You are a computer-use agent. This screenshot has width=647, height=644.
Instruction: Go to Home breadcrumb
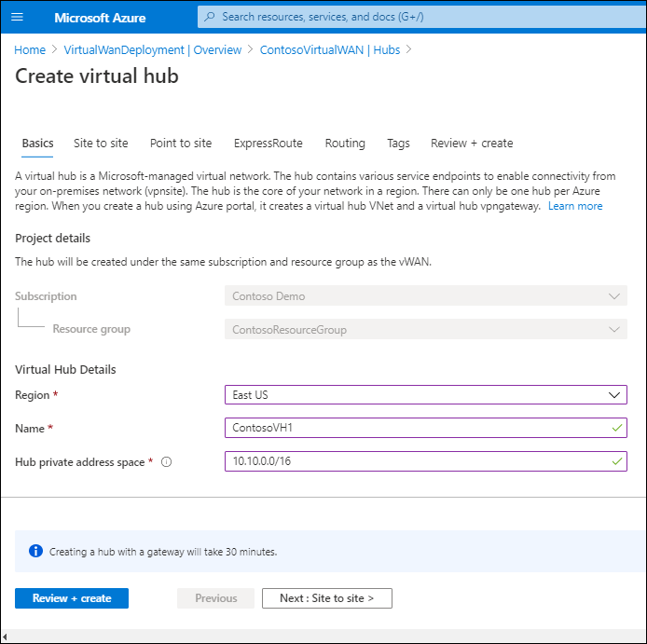tap(30, 50)
